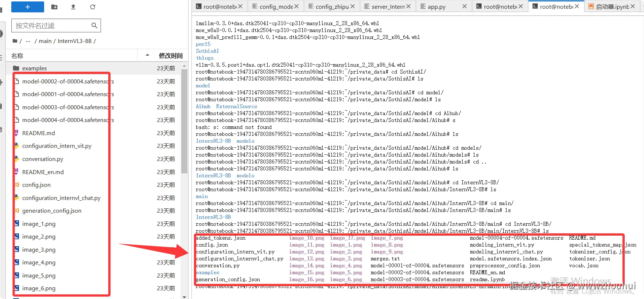Close the active root@notebook terminal tab
The image size is (644, 299).
pos(577,7)
